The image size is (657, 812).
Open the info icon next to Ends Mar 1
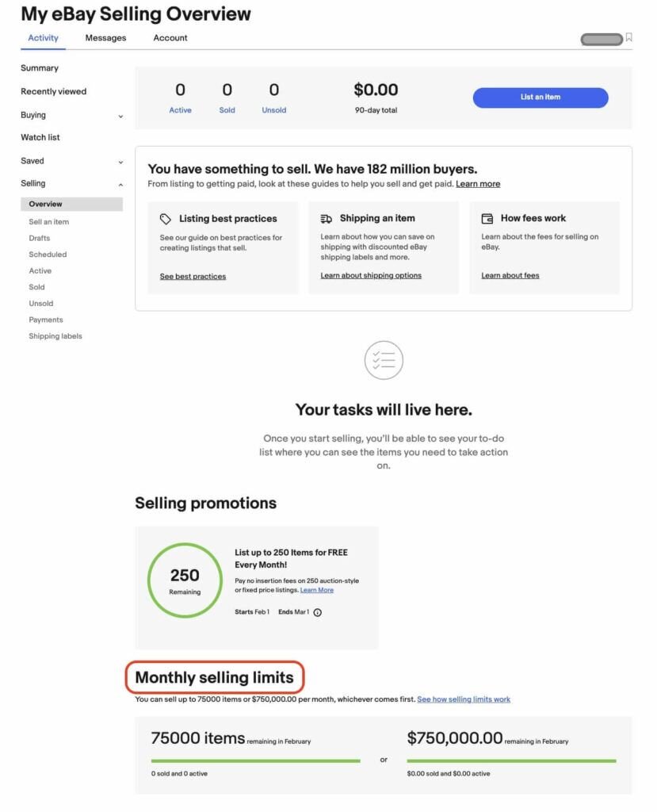317,612
